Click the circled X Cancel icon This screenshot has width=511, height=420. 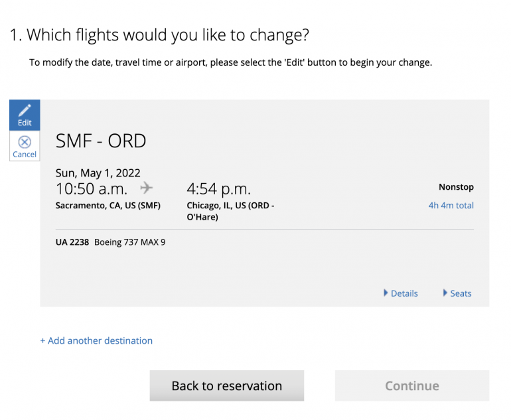(x=25, y=142)
